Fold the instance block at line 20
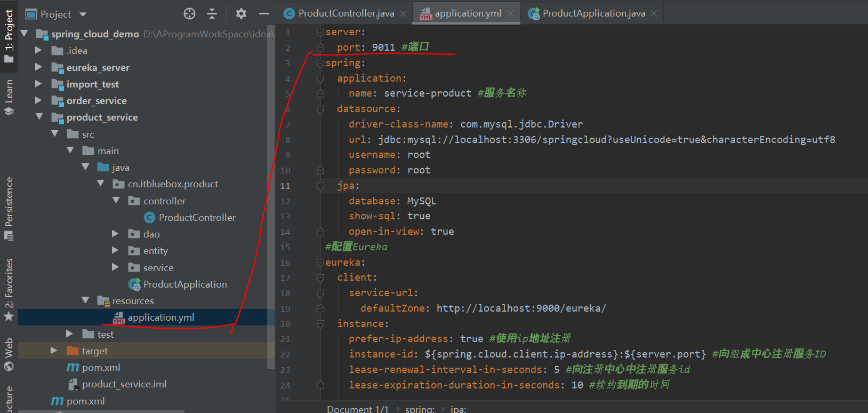868x413 pixels. 320,324
